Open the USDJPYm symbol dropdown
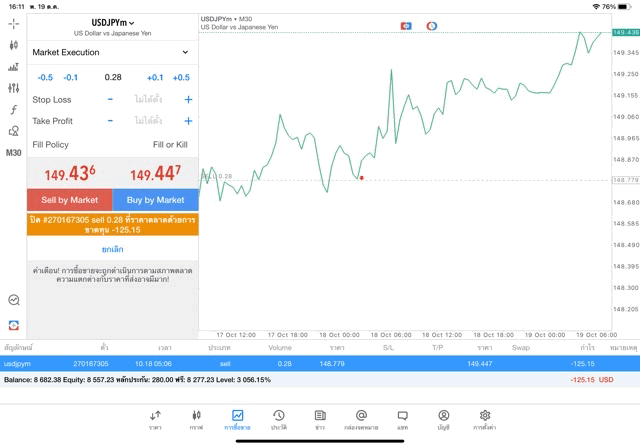640x447 pixels. pyautogui.click(x=113, y=23)
